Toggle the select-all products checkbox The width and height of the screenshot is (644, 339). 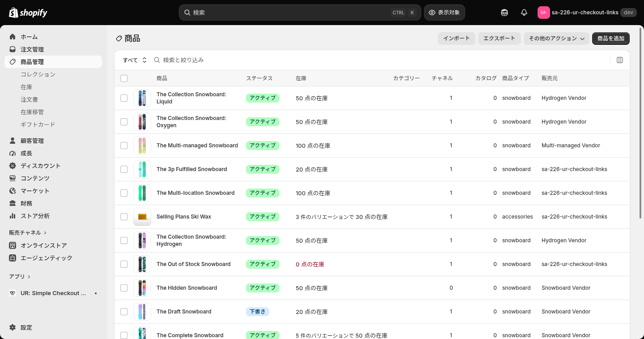(x=124, y=78)
